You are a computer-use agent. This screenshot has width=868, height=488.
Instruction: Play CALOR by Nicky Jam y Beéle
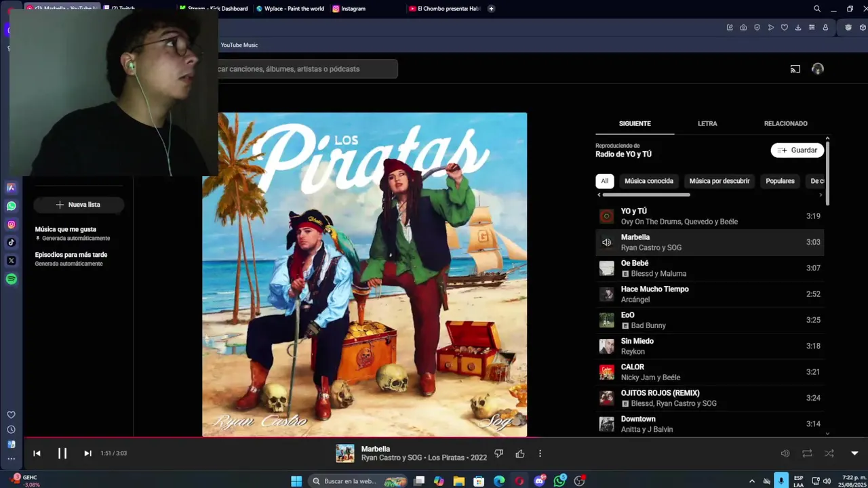709,372
